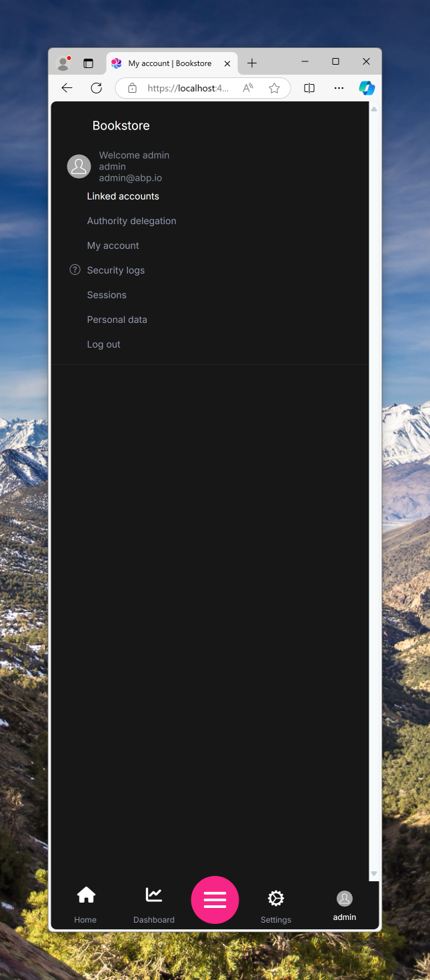Go to the My account link
430x980 pixels.
click(x=113, y=246)
